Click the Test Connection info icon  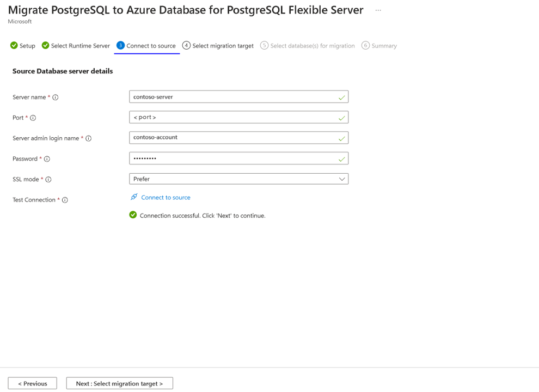pos(65,200)
